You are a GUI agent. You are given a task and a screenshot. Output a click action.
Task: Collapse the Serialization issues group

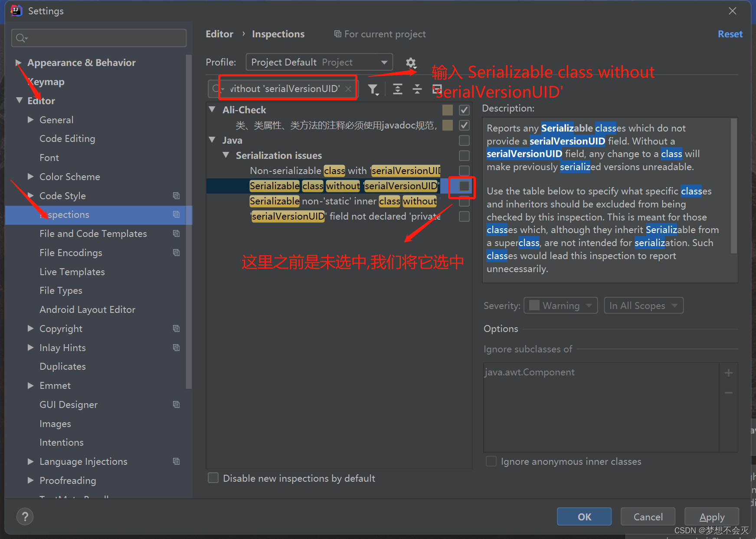(x=226, y=155)
